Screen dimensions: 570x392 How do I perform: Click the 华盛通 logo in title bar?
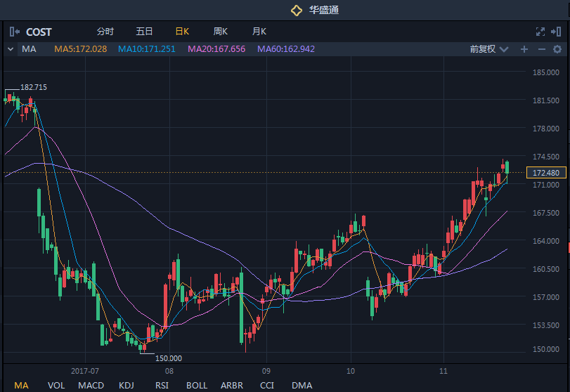click(x=297, y=10)
